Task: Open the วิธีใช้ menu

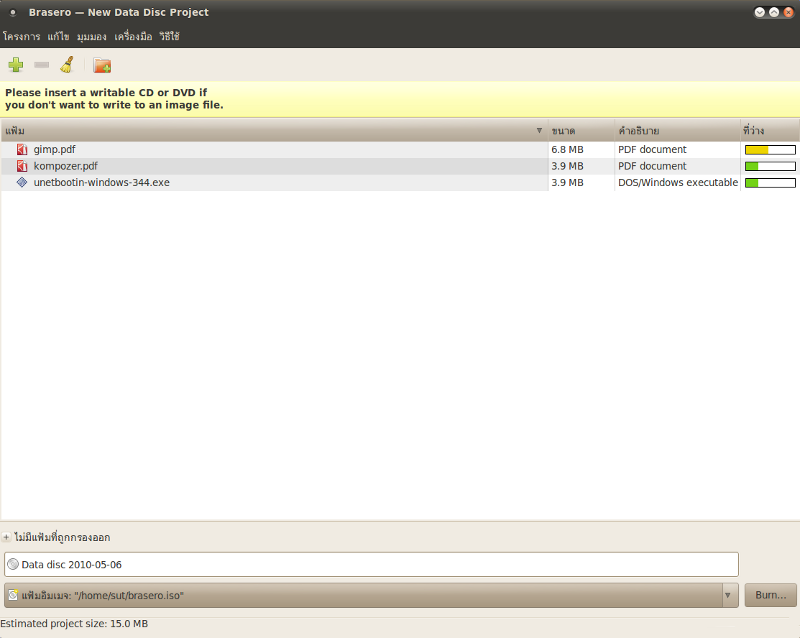Action: coord(169,36)
